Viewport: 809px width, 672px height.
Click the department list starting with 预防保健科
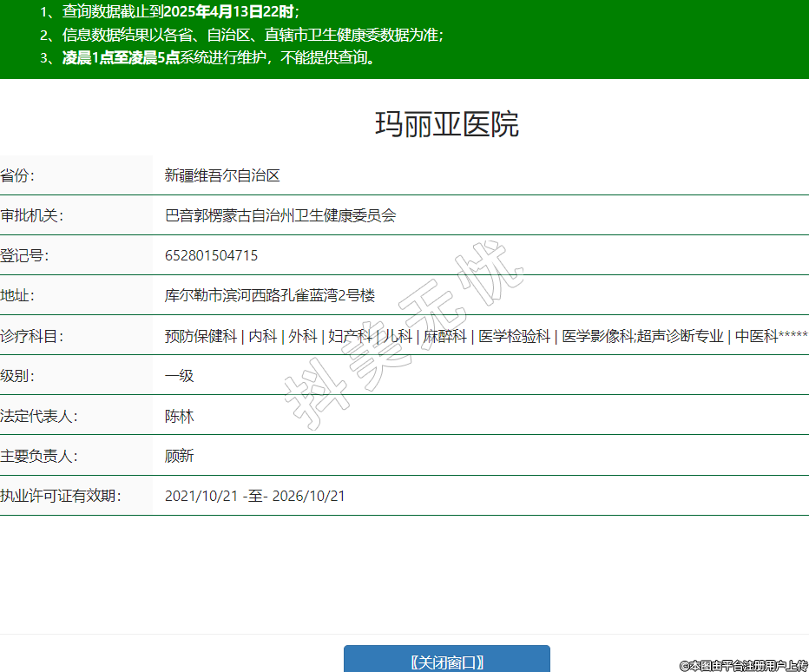point(486,336)
